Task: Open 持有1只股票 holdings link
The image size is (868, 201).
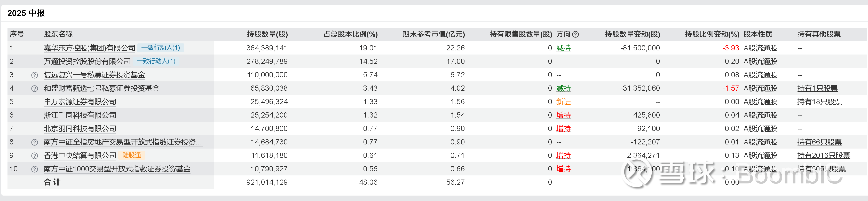Action: point(817,88)
